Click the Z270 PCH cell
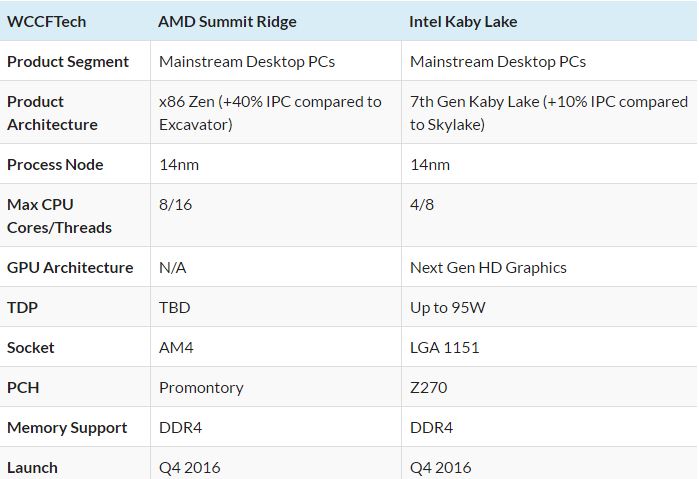This screenshot has height=479, width=699. click(x=429, y=387)
